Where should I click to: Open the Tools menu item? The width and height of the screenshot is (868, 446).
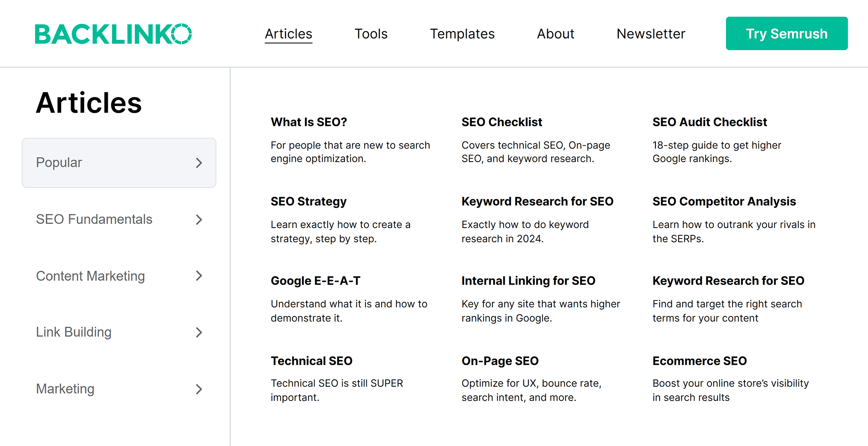click(371, 33)
